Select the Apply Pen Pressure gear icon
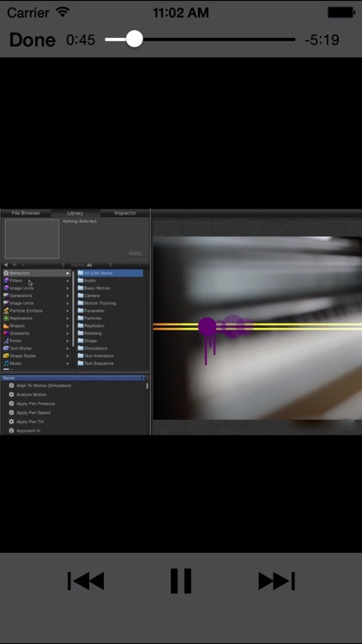 [x=11, y=404]
